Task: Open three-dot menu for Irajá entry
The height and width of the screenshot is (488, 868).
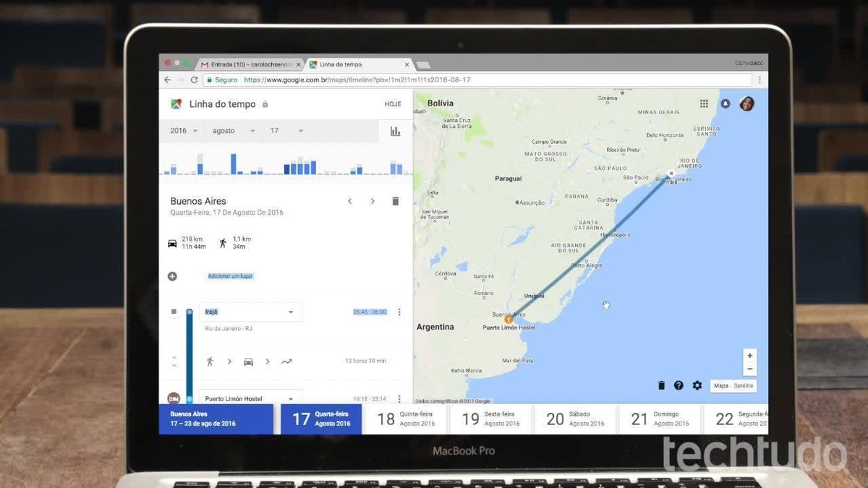Action: pyautogui.click(x=399, y=312)
